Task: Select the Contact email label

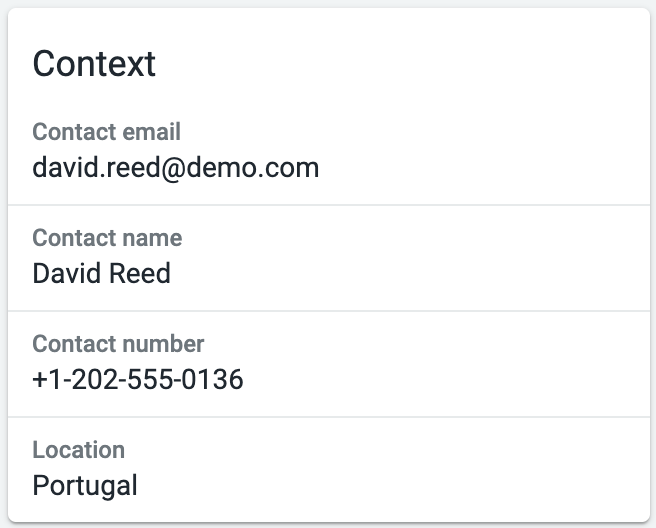Action: click(x=106, y=132)
